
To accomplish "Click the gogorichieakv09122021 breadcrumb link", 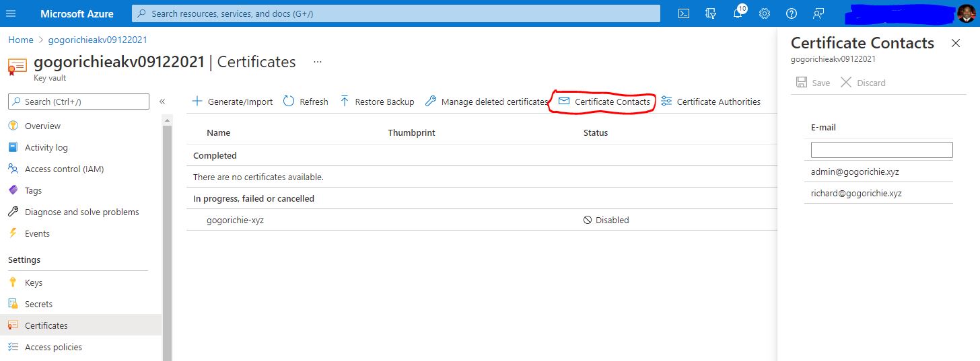I will (x=98, y=40).
